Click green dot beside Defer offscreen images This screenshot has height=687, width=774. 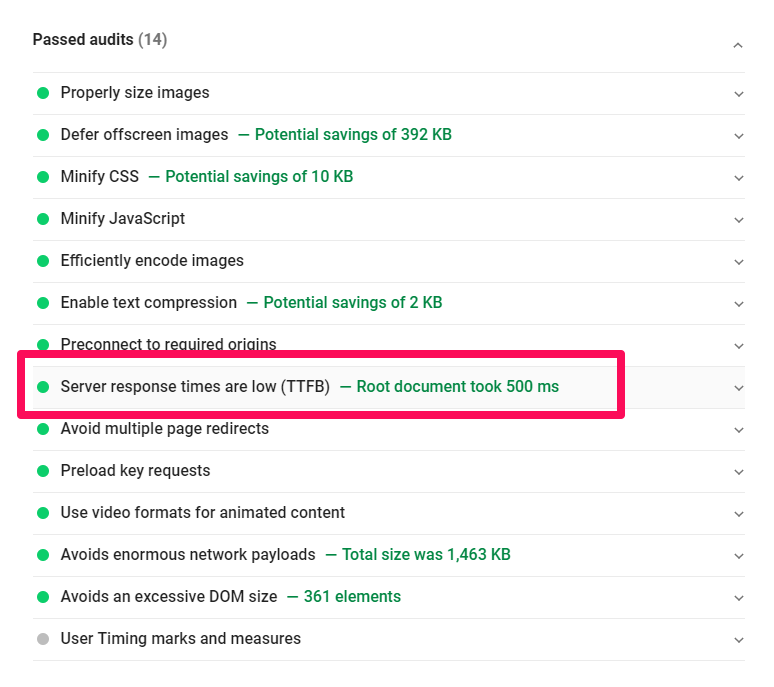tap(43, 135)
